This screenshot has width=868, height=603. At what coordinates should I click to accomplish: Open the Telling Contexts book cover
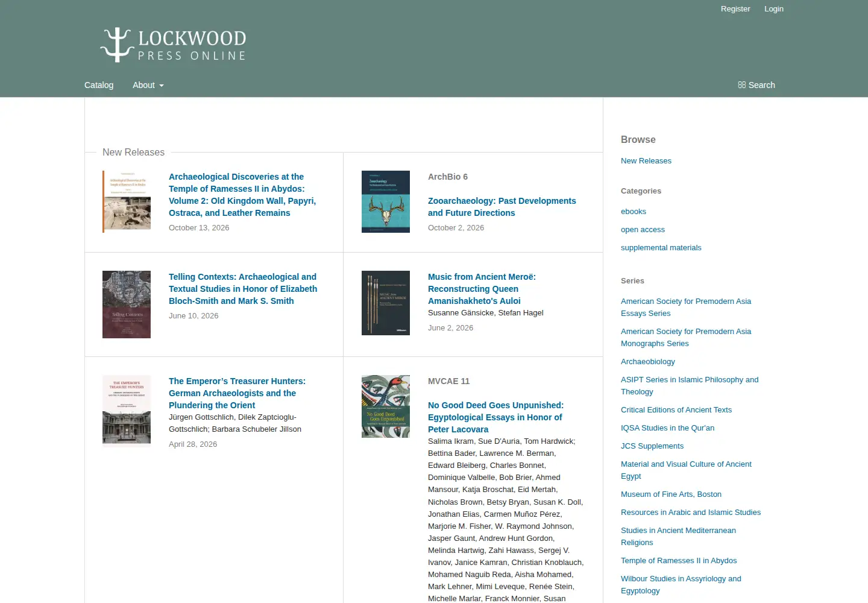coord(127,305)
